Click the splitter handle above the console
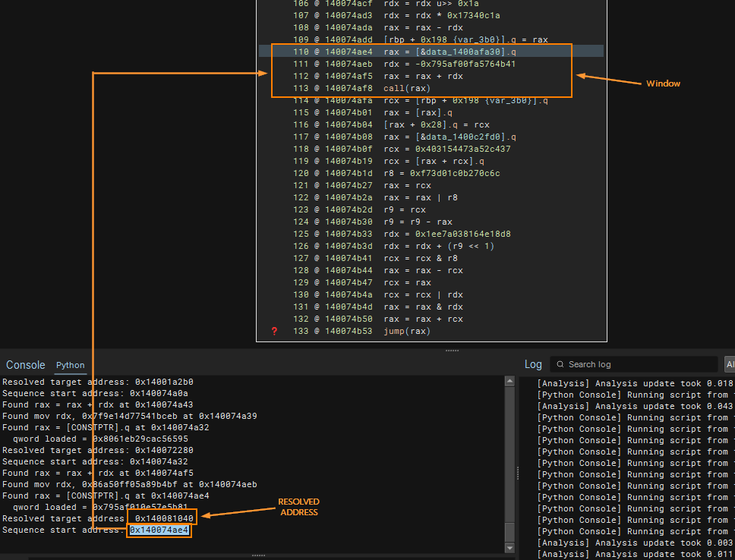The width and height of the screenshot is (735, 560). click(452, 351)
